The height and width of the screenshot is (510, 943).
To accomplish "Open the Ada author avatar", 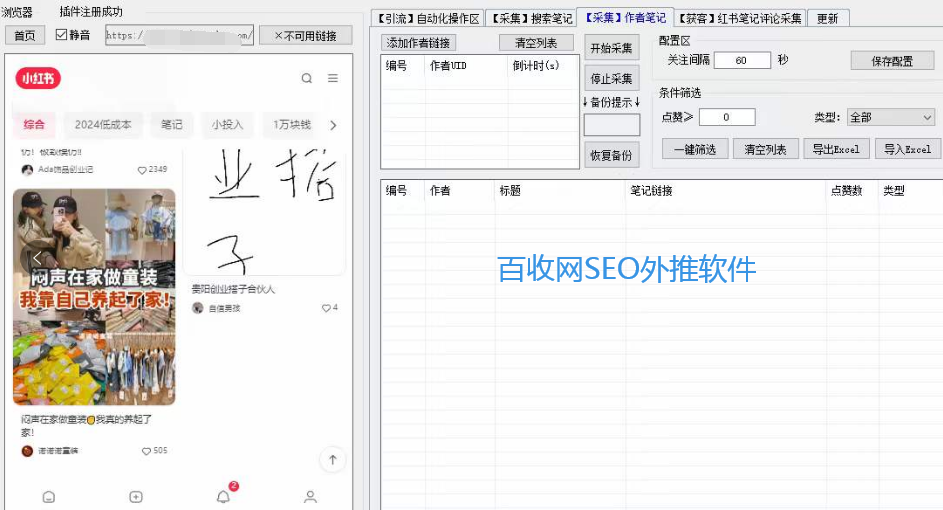I will 27,170.
